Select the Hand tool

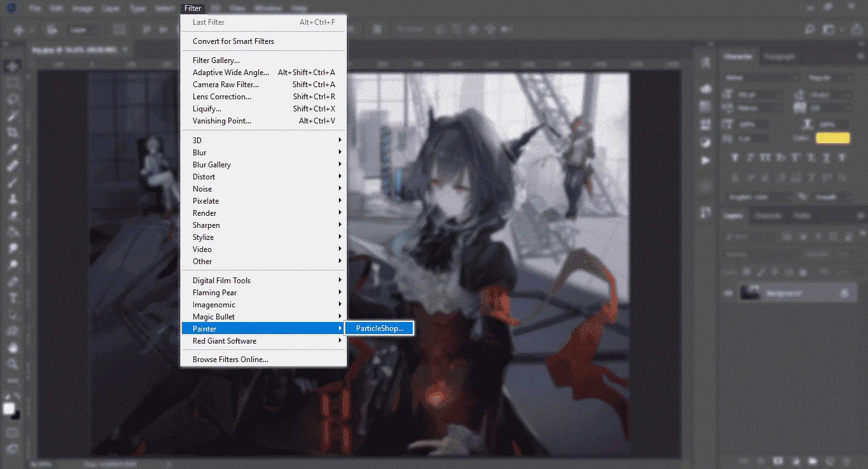pos(12,347)
